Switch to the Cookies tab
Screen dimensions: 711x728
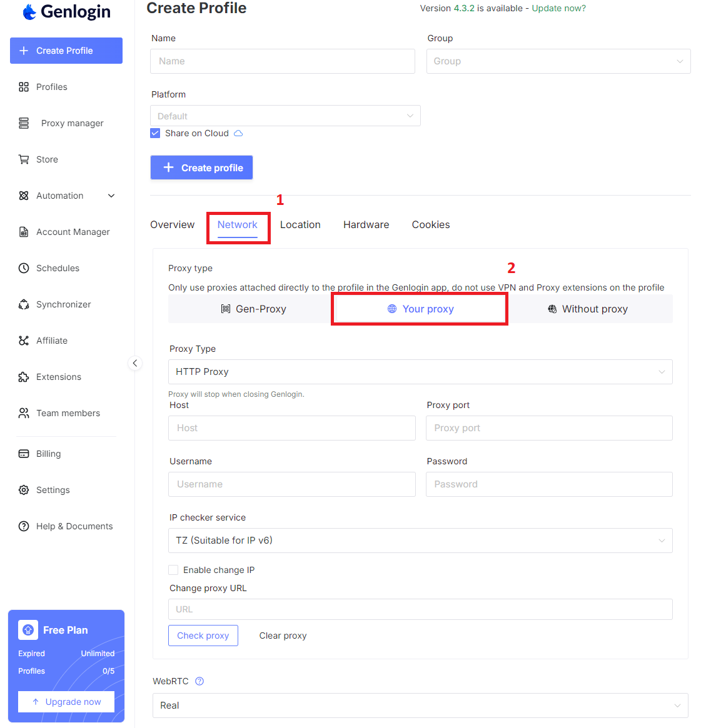(430, 225)
